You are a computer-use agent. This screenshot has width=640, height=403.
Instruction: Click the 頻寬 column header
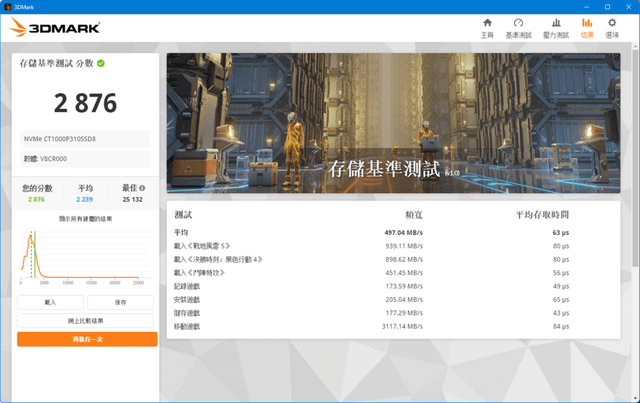coord(413,215)
